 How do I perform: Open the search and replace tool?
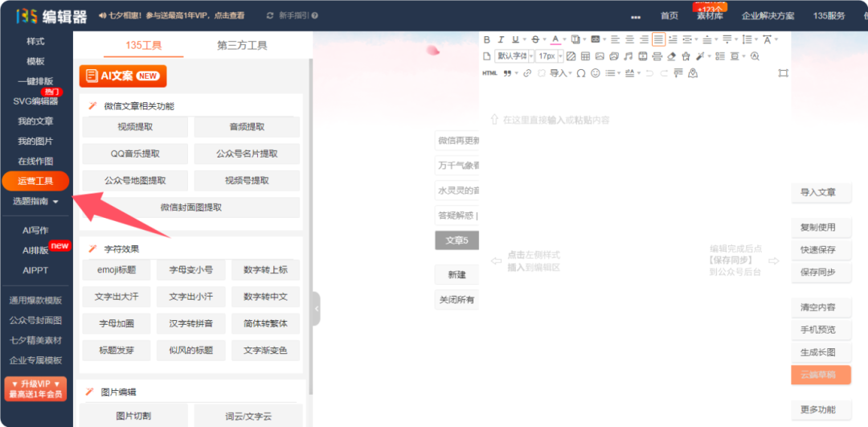coord(755,56)
